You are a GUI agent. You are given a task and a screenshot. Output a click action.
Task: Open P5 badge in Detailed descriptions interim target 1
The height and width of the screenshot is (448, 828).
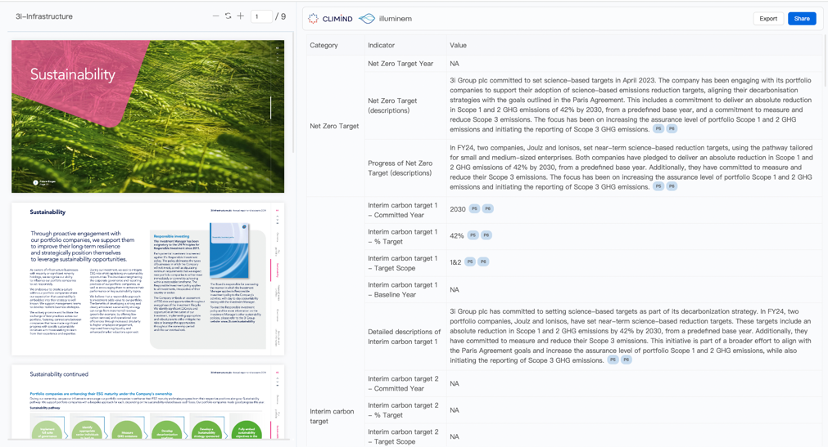(x=613, y=360)
